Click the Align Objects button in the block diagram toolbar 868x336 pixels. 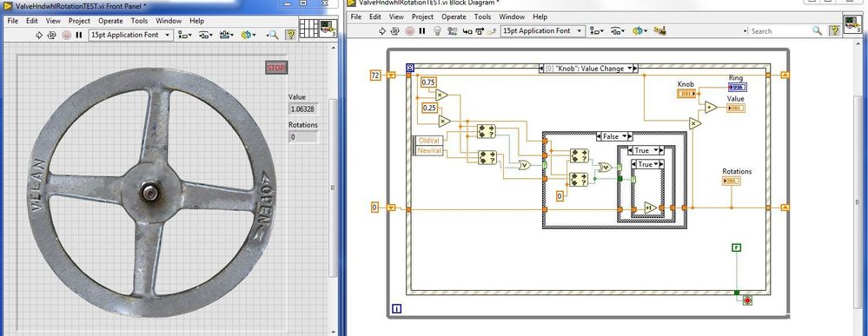coord(596,31)
